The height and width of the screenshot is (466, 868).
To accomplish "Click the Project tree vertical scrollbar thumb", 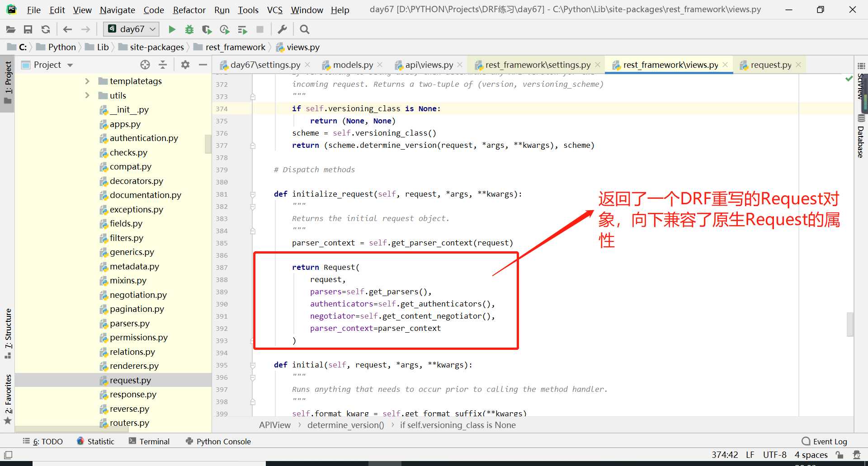I will point(208,144).
